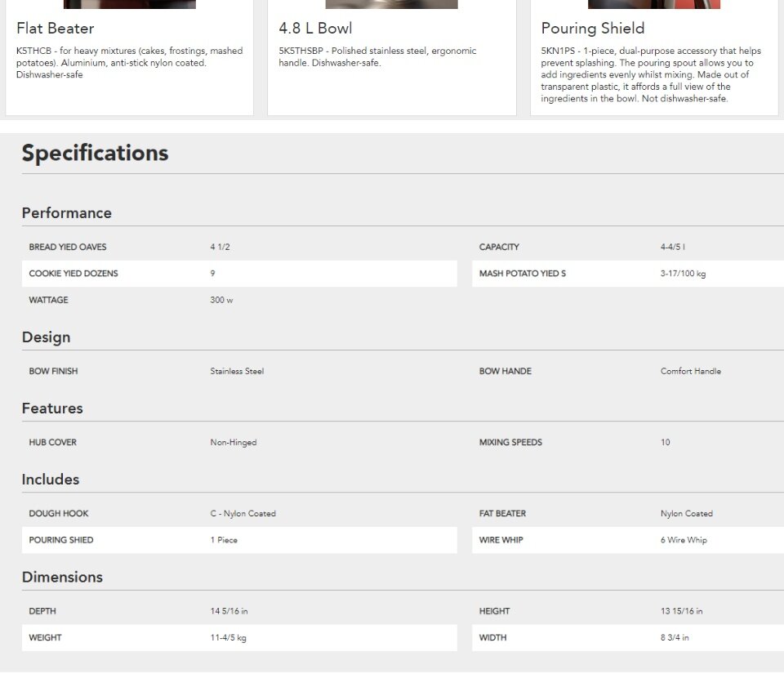The height and width of the screenshot is (683, 784).
Task: Click the COOKIE YIED DOZENS label
Action: 73,273
